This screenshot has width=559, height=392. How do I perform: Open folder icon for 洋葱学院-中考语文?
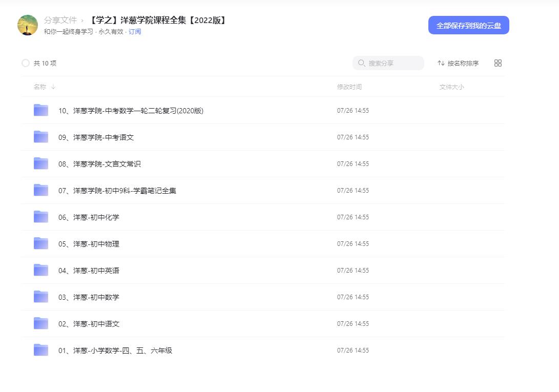coord(40,137)
